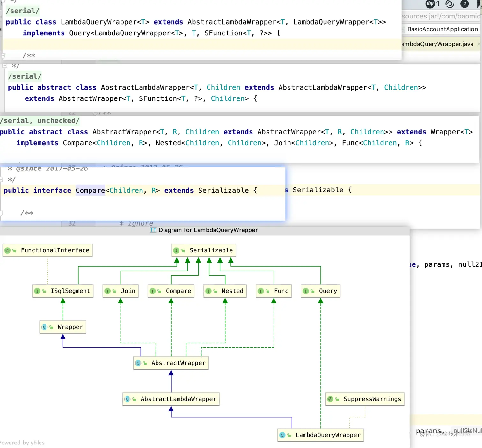Open the BasicAccountApplication run configuration dropdown
The width and height of the screenshot is (482, 448).
[x=442, y=29]
